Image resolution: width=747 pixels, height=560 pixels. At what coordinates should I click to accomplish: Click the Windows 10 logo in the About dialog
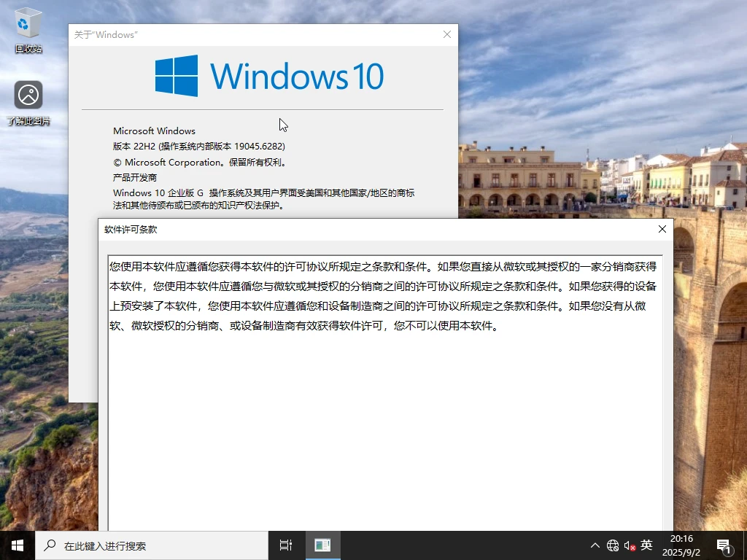(269, 75)
